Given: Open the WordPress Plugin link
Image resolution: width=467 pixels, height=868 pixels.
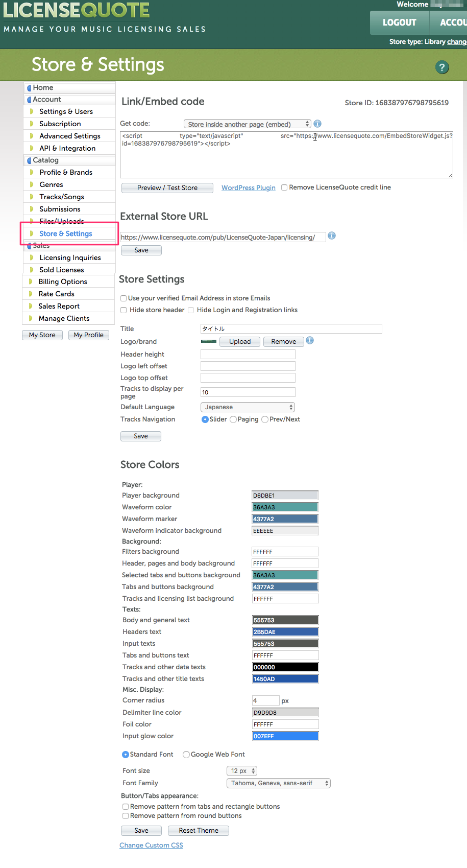Looking at the screenshot, I should coord(249,188).
